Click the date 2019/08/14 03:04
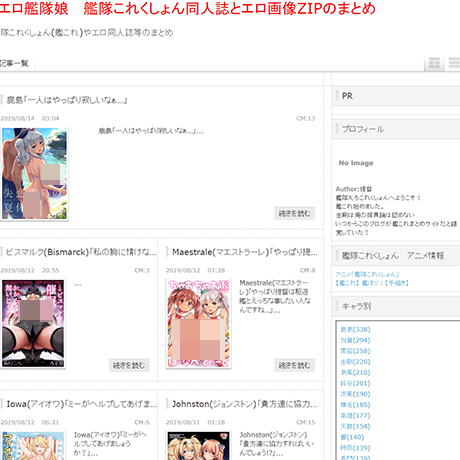This screenshot has height=460, width=460. (30, 118)
